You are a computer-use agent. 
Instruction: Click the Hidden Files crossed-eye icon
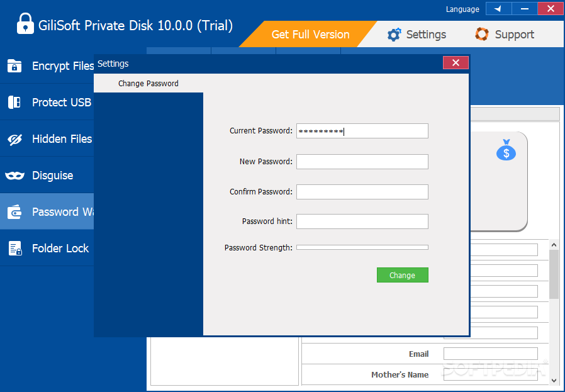pos(14,139)
